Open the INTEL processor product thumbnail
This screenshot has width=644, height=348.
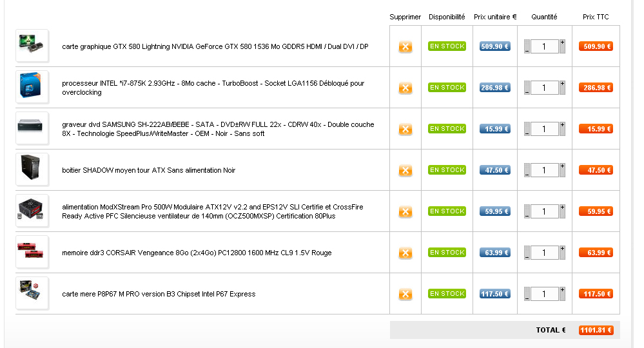point(32,87)
